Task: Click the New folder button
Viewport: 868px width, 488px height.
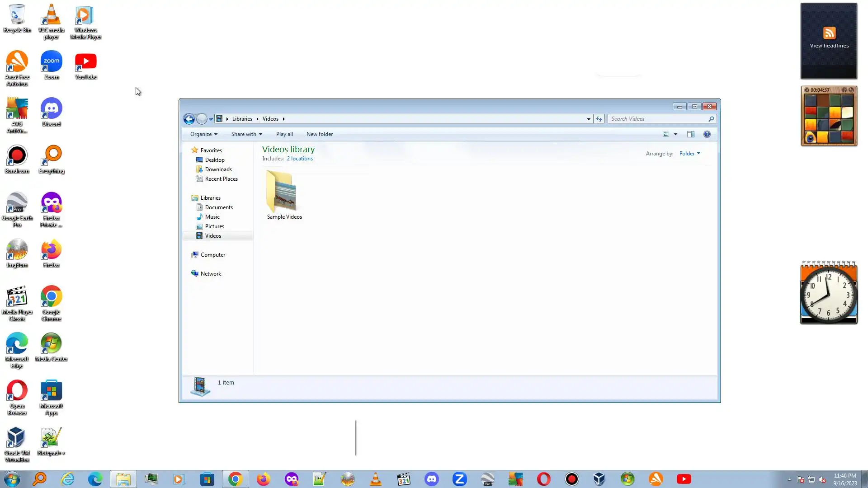Action: point(319,134)
